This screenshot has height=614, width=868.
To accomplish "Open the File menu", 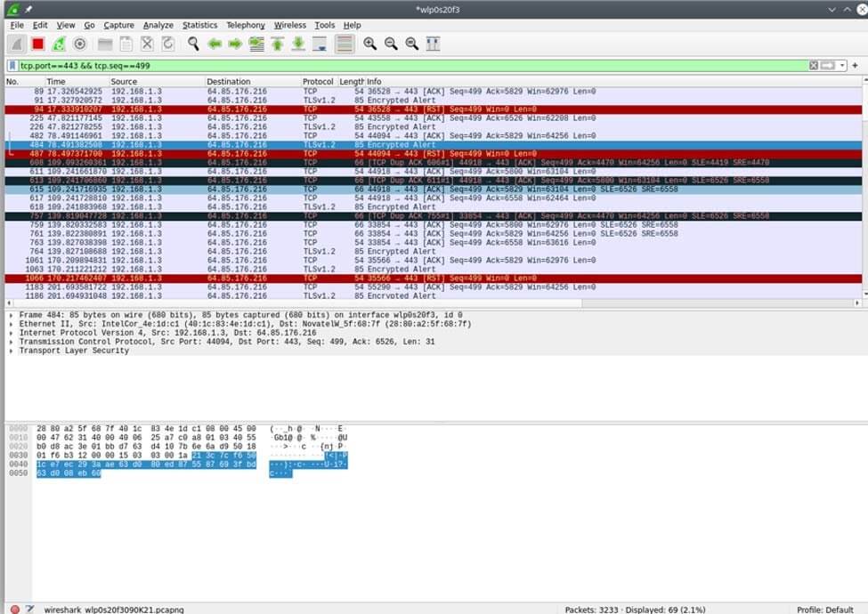I will coord(17,26).
